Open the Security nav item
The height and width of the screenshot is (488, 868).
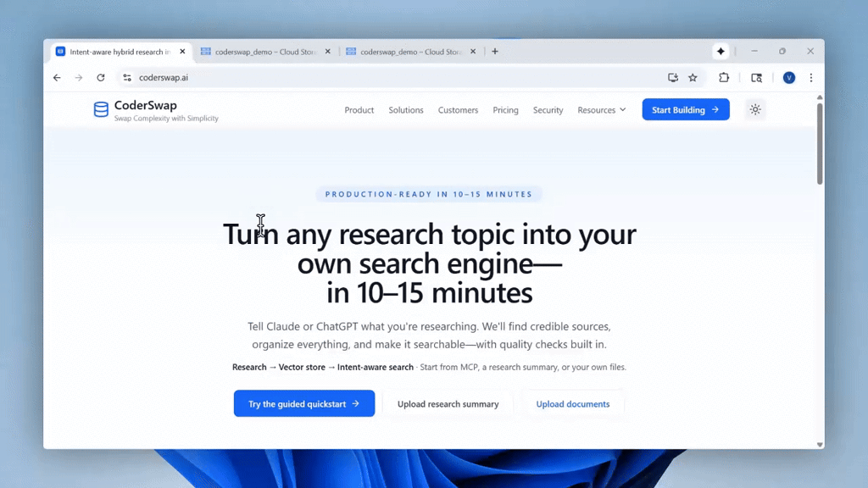coord(548,110)
